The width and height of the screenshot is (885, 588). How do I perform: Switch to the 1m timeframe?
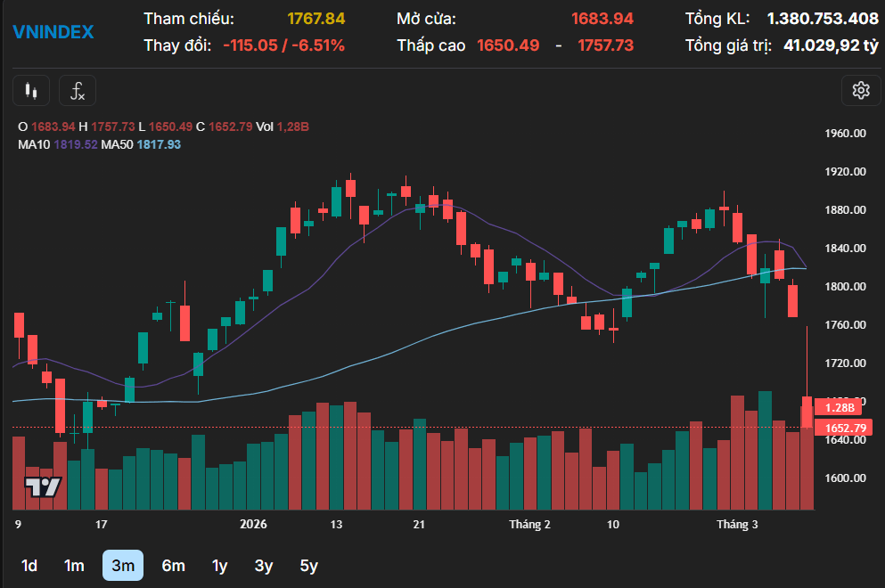pos(74,566)
